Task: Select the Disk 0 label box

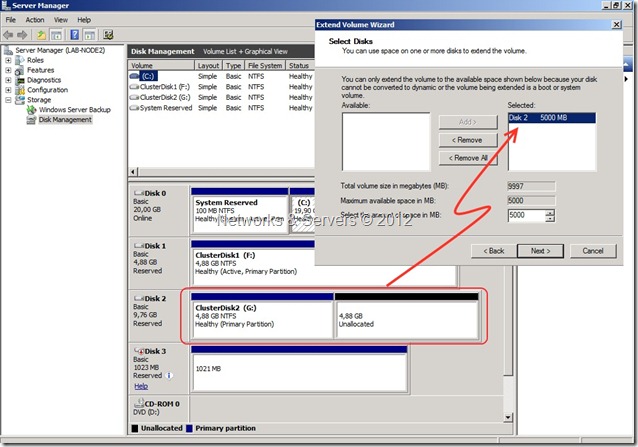Action: click(159, 210)
